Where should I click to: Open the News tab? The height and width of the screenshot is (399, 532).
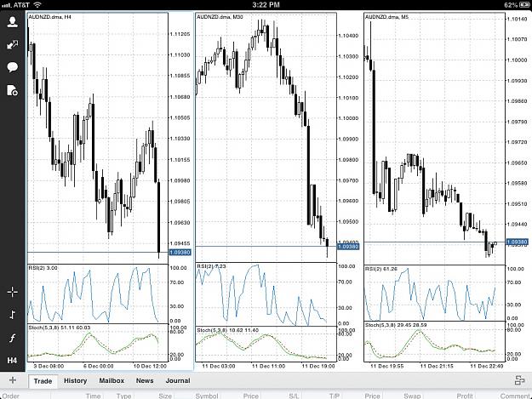point(145,380)
